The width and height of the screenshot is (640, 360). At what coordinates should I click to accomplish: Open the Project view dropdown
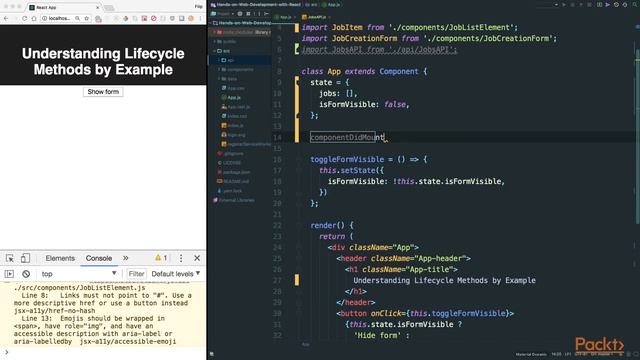(x=222, y=13)
